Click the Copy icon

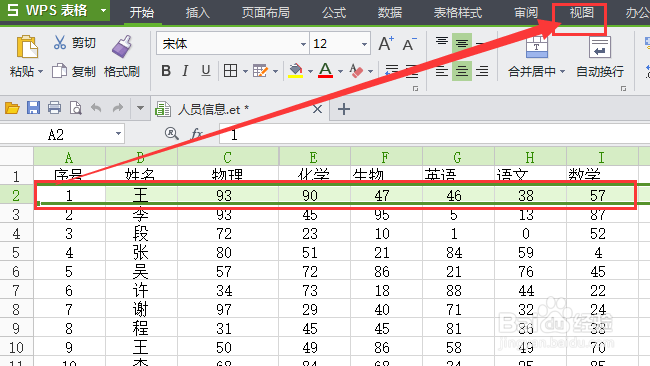(59, 71)
